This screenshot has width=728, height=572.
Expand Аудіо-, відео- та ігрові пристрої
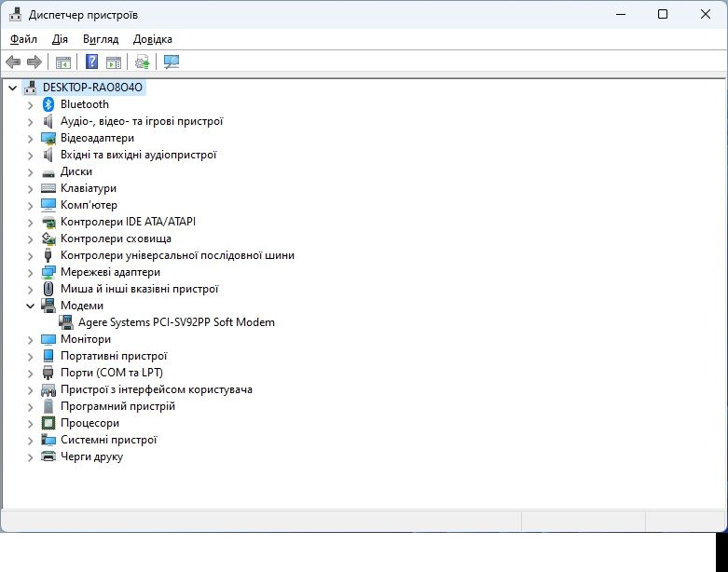coord(30,121)
